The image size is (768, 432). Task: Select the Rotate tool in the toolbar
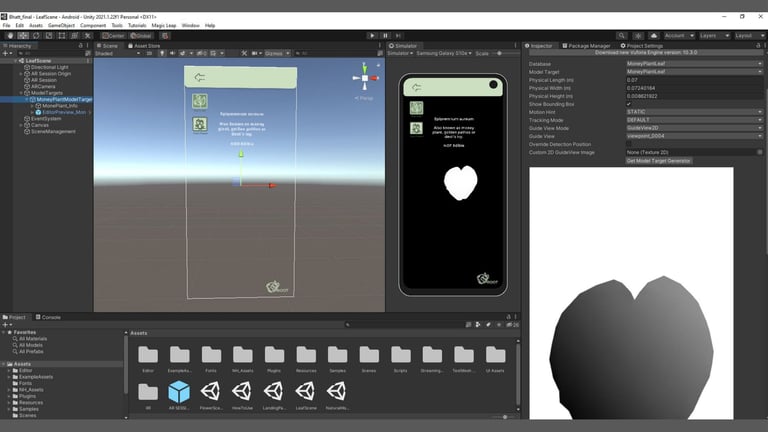[x=36, y=36]
